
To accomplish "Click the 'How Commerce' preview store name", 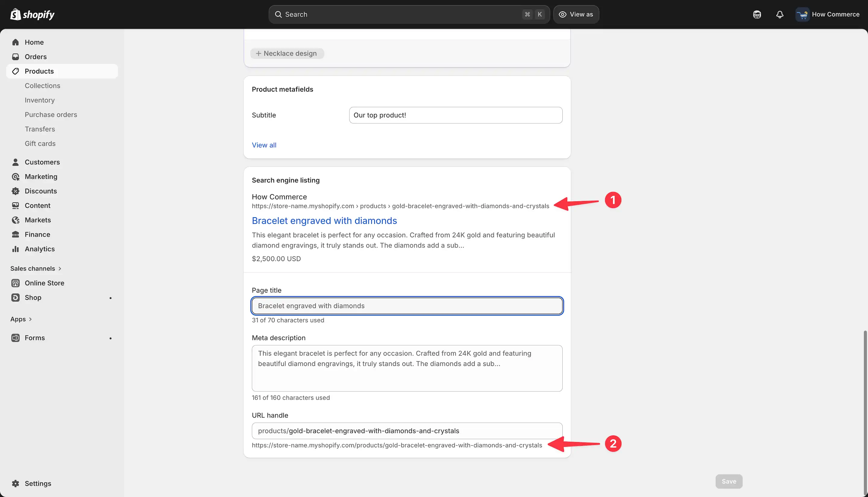I will click(279, 197).
